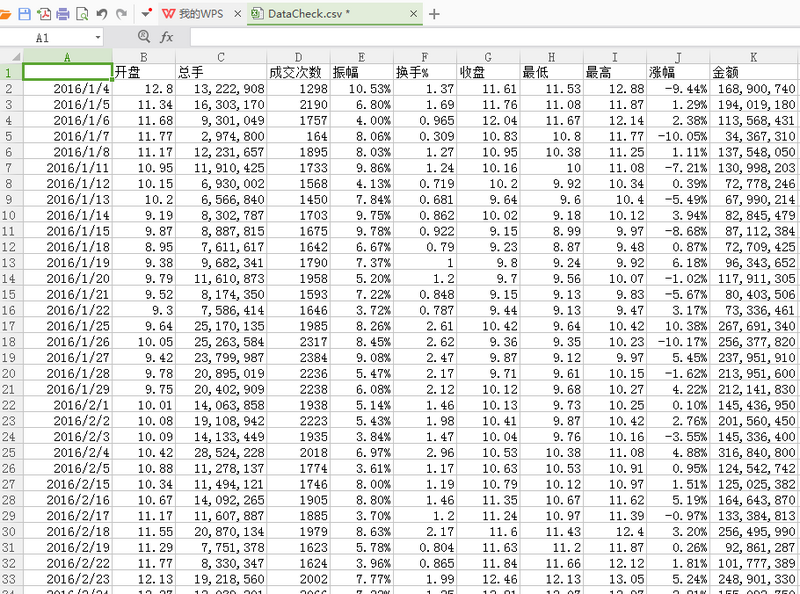The width and height of the screenshot is (800, 594).
Task: Click the 涨幅 header cell
Action: (678, 72)
